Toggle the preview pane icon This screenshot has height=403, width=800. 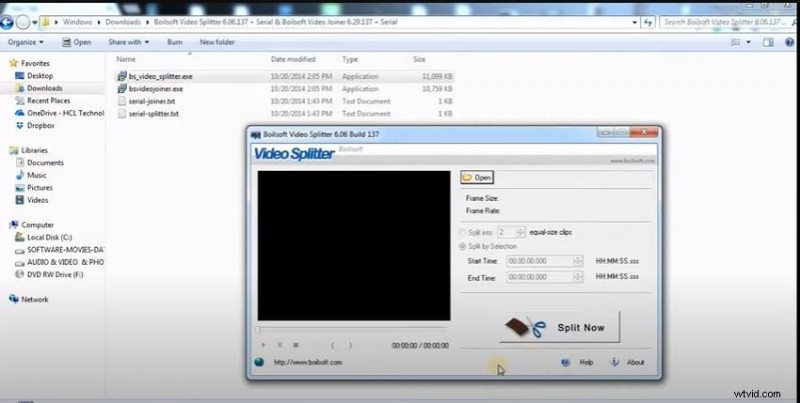point(768,42)
